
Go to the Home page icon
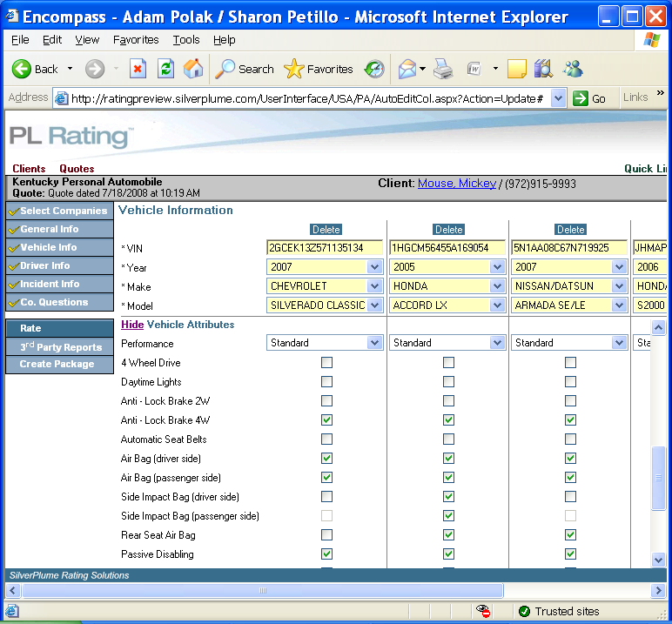(193, 69)
